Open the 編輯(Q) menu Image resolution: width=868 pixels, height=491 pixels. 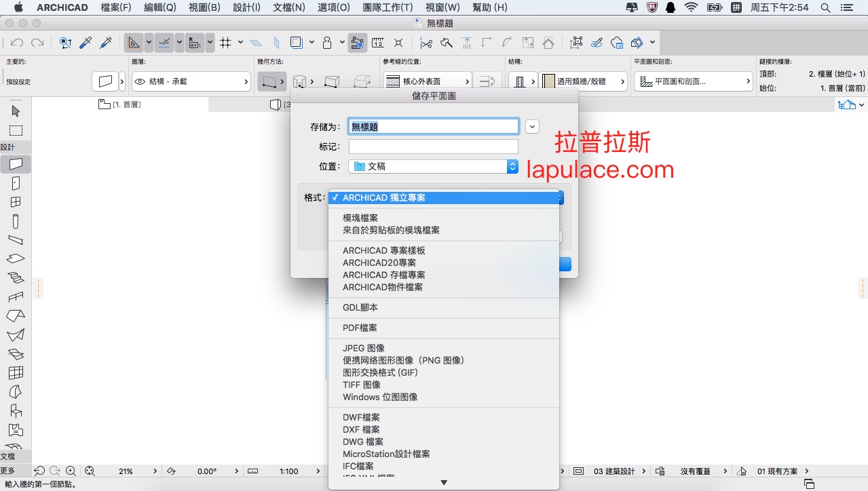pos(160,7)
